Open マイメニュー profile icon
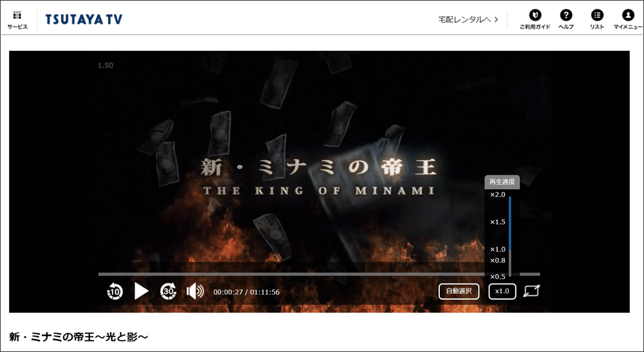The width and height of the screenshot is (644, 352). (627, 19)
